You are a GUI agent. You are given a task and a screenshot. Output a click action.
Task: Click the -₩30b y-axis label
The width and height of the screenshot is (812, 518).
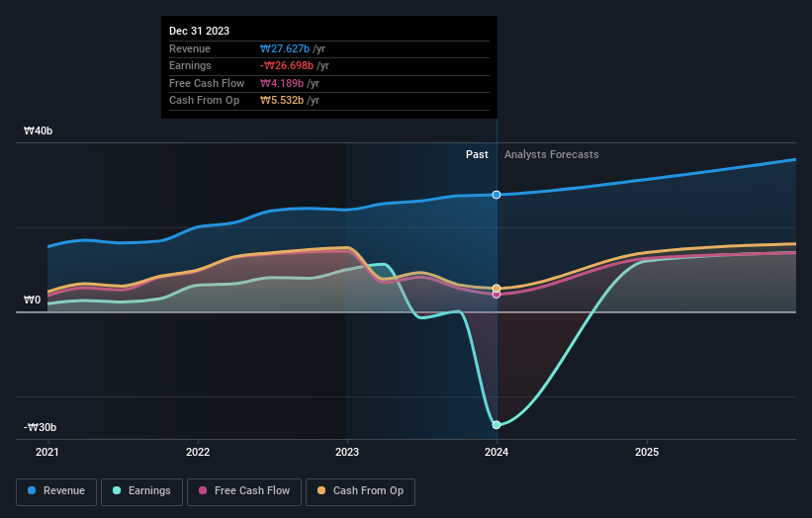tap(40, 427)
